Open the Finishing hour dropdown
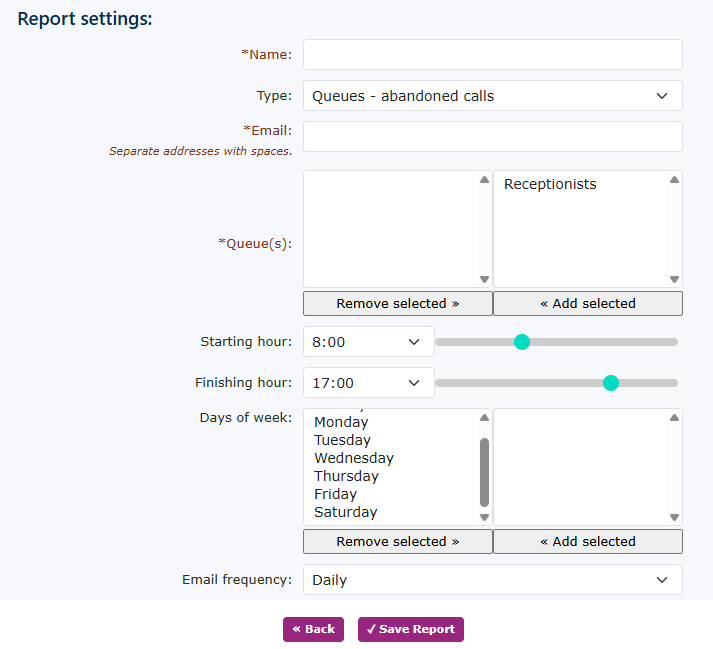The height and width of the screenshot is (649, 713). click(x=368, y=383)
